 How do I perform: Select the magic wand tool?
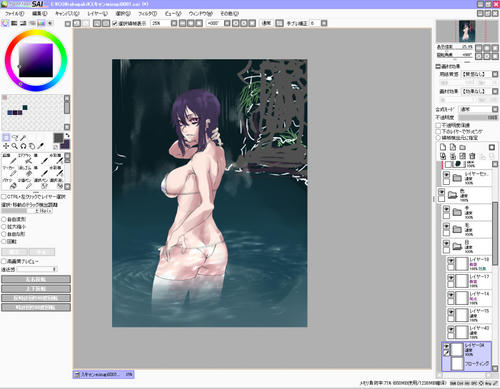pyautogui.click(x=23, y=138)
